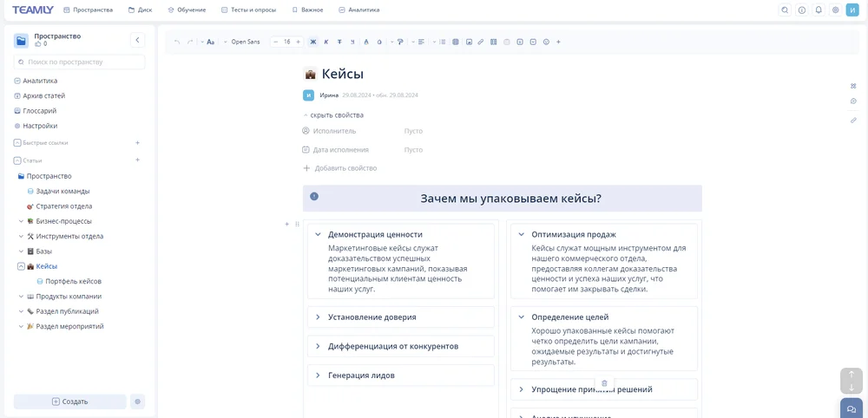Toggle bold (Ж) formatting
Screen dimensions: 868x418
coord(313,42)
